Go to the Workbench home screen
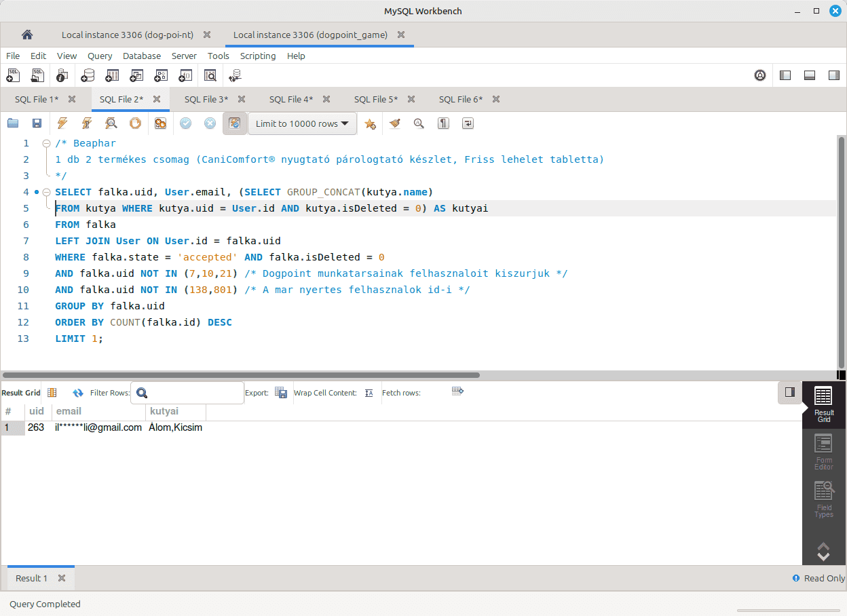Image resolution: width=847 pixels, height=616 pixels. click(27, 35)
